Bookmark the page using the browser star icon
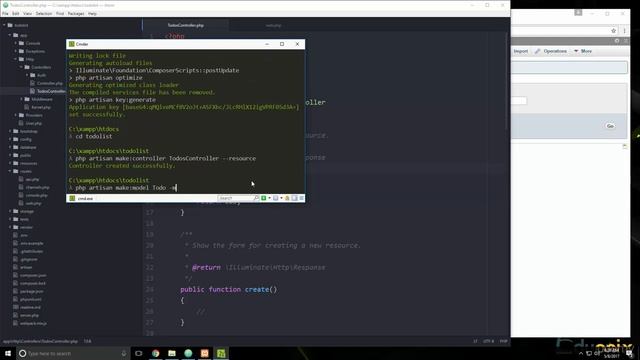The width and height of the screenshot is (640, 360). [613, 31]
